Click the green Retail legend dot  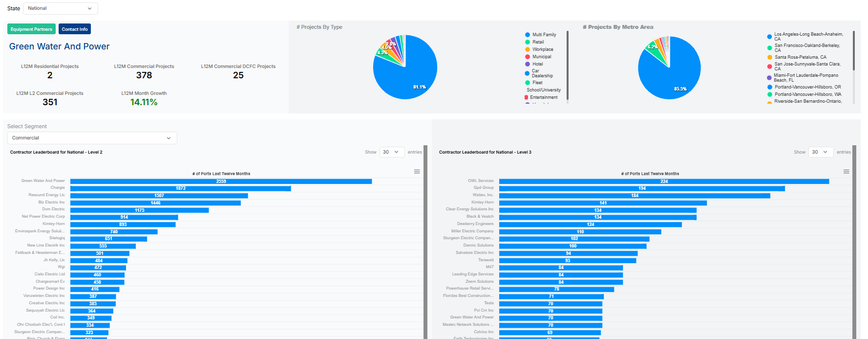pyautogui.click(x=528, y=42)
